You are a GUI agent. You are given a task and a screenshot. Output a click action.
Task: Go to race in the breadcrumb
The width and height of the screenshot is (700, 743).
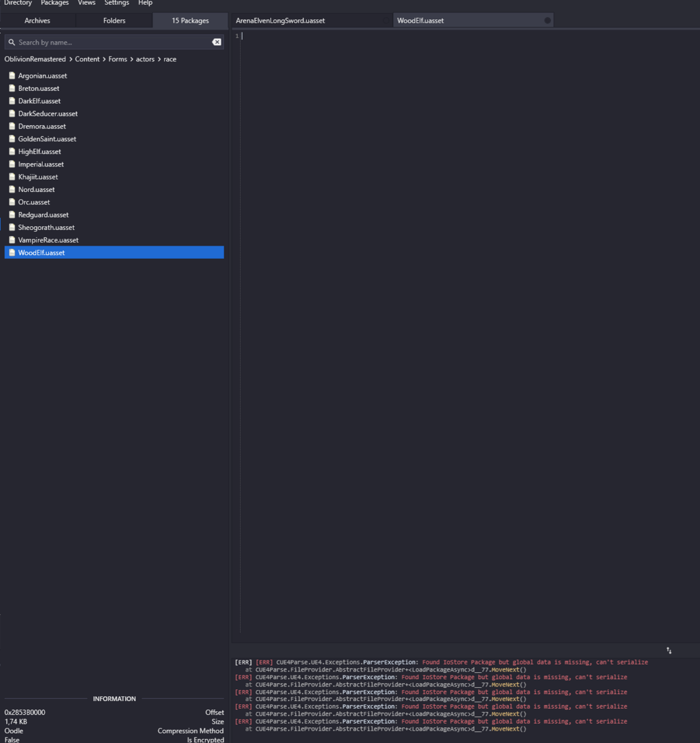tap(170, 59)
